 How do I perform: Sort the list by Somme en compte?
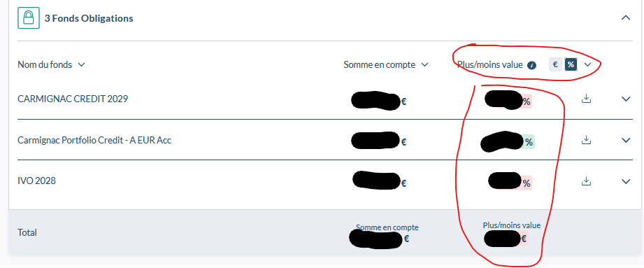pyautogui.click(x=386, y=64)
